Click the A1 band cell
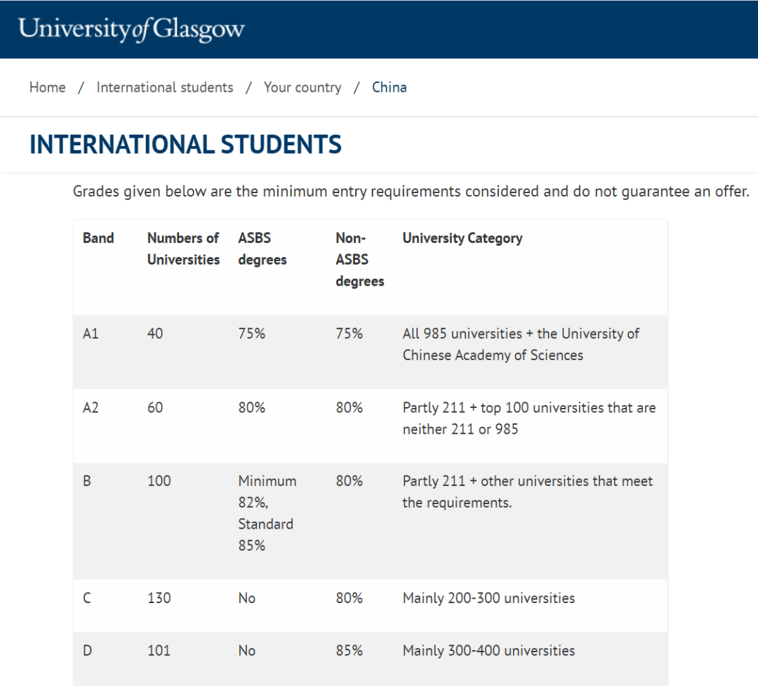Image resolution: width=758 pixels, height=700 pixels. tap(91, 334)
